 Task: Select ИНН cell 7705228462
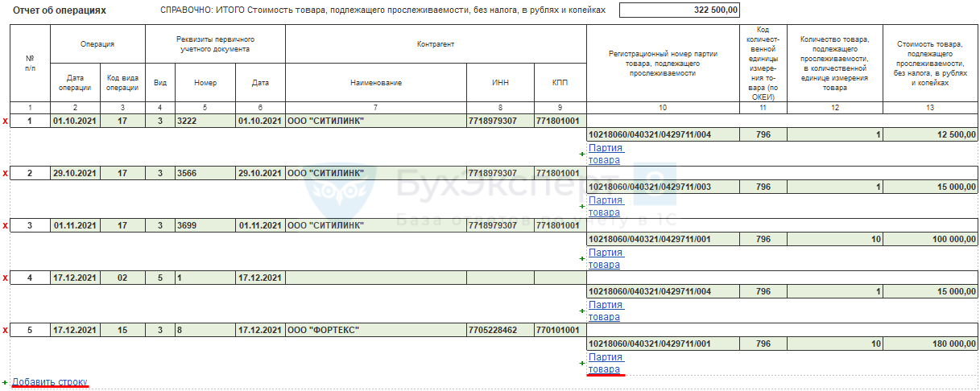tap(500, 330)
